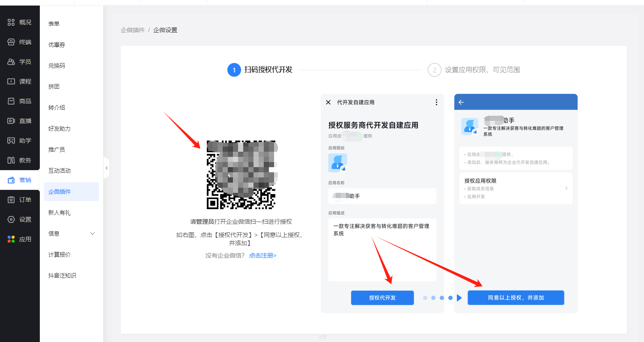
Task: Go to the 优惠券 menu item
Action: coord(57,45)
